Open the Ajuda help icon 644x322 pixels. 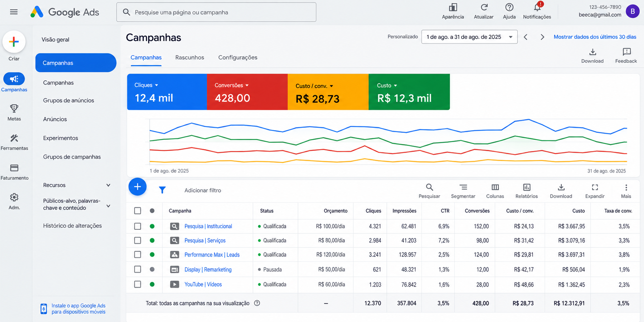click(x=509, y=7)
